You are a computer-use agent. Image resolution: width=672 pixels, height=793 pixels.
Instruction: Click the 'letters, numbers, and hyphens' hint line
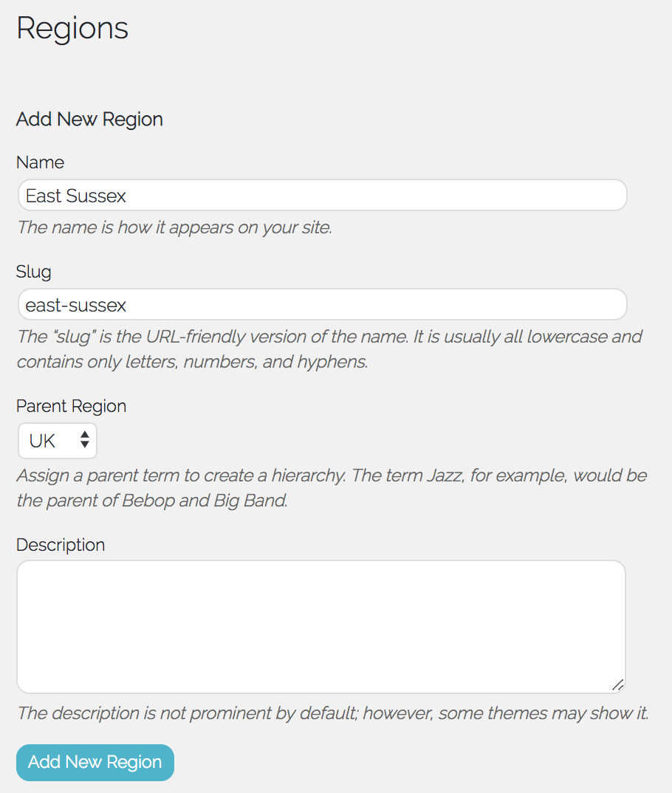pos(192,363)
